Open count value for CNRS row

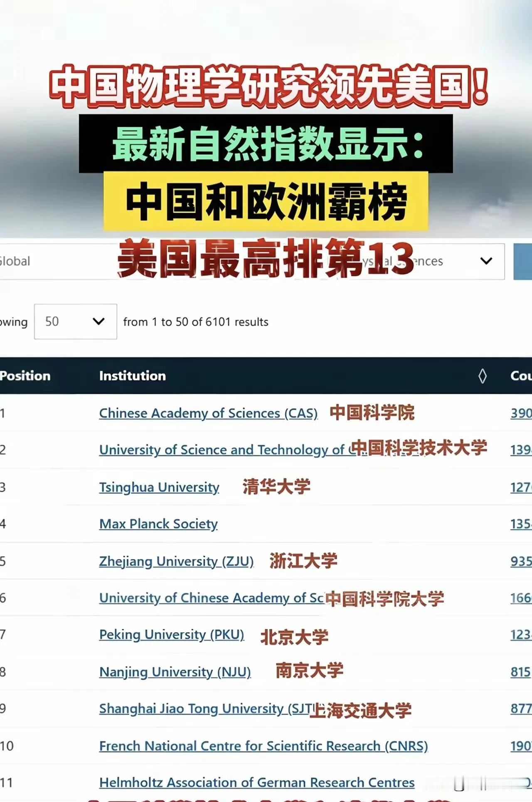(x=521, y=746)
